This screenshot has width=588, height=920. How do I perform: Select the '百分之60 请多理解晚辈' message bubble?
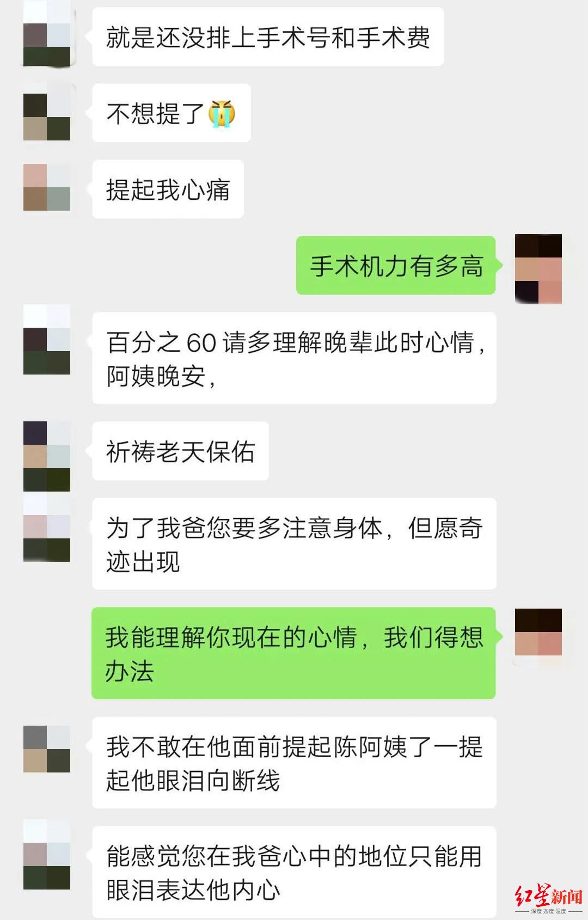(x=294, y=358)
